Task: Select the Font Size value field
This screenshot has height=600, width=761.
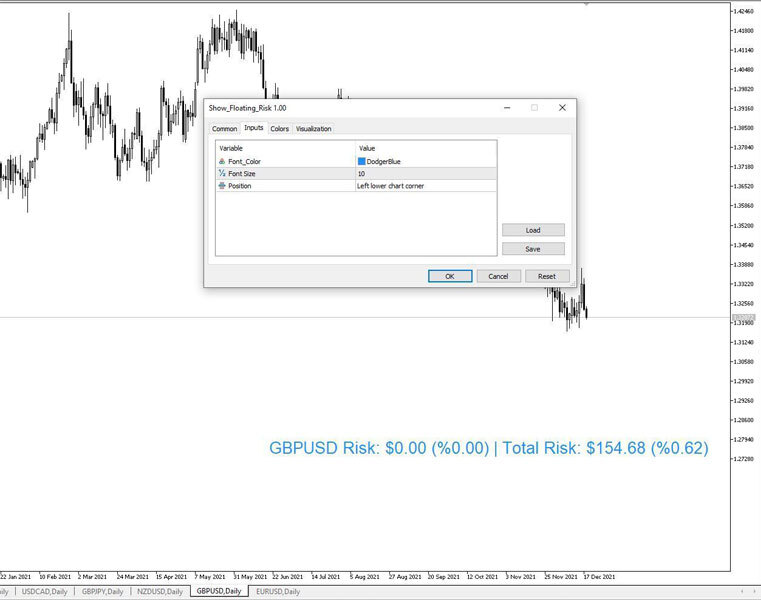Action: tap(425, 173)
